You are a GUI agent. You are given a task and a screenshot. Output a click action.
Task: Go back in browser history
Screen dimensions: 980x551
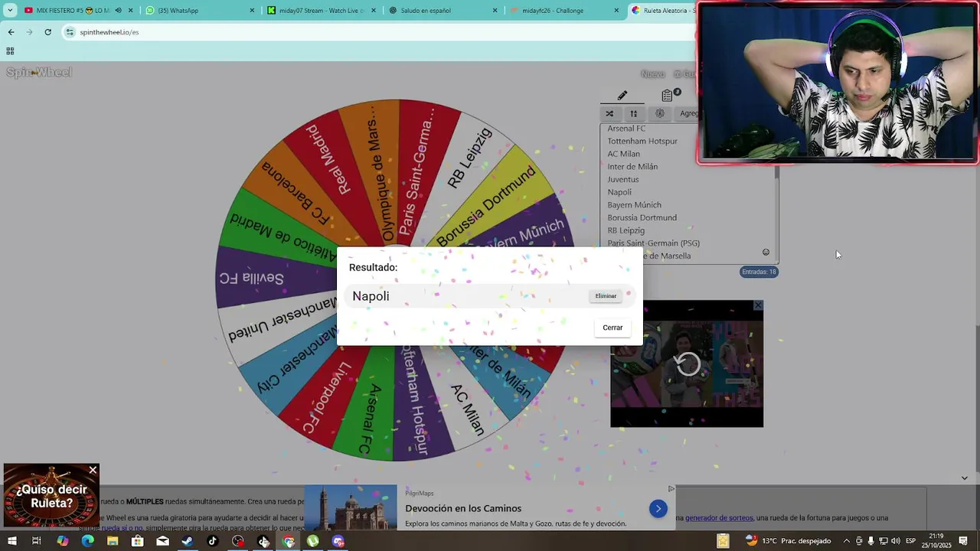(x=11, y=32)
